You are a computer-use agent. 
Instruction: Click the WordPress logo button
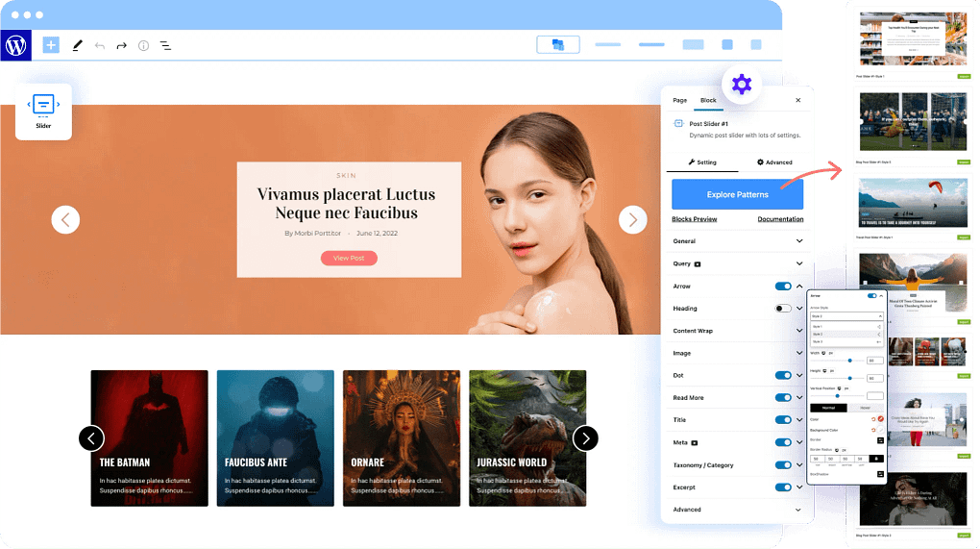click(15, 45)
